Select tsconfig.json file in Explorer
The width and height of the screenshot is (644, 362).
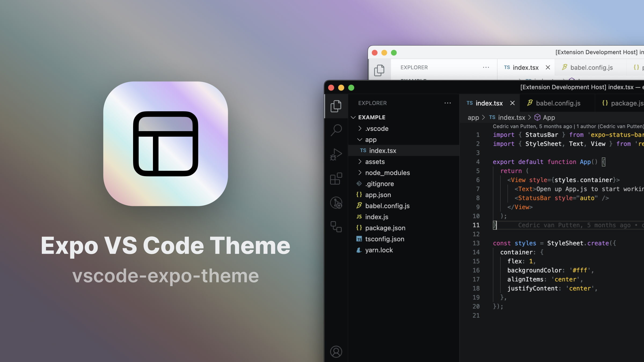384,239
